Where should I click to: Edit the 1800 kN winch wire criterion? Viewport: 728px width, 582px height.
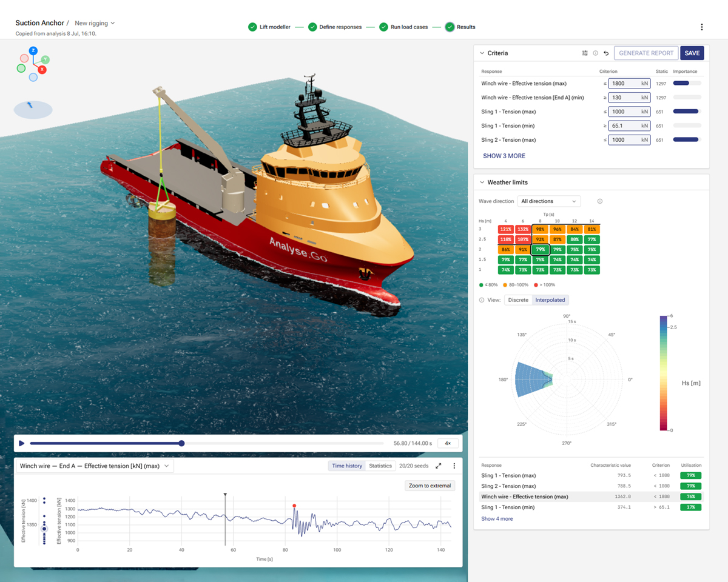[629, 83]
